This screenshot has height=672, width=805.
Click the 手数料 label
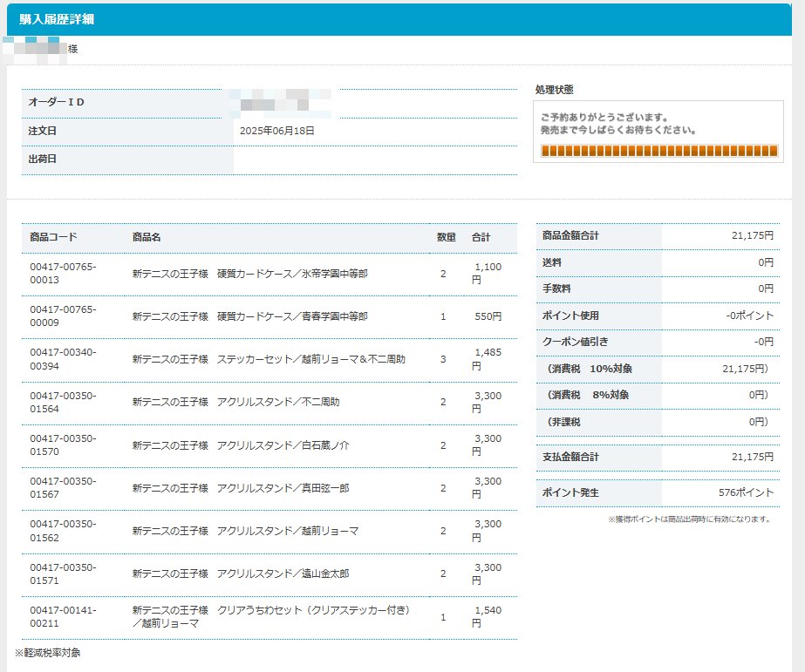pos(556,288)
